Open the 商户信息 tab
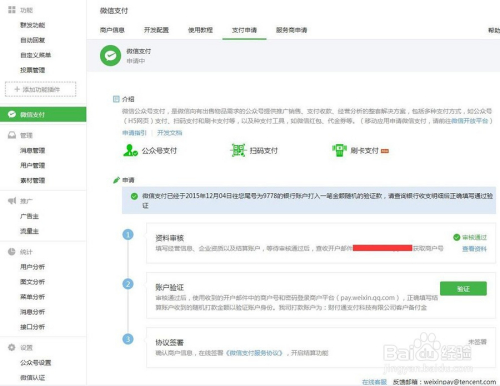 [x=112, y=30]
